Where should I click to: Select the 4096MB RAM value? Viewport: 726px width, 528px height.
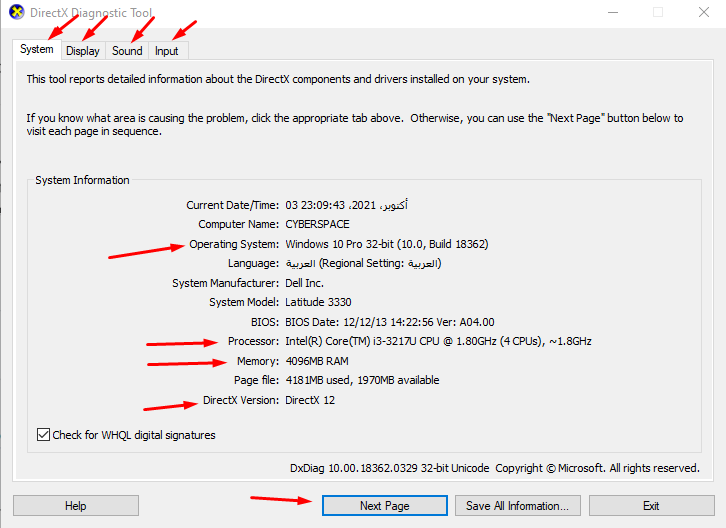(x=317, y=361)
